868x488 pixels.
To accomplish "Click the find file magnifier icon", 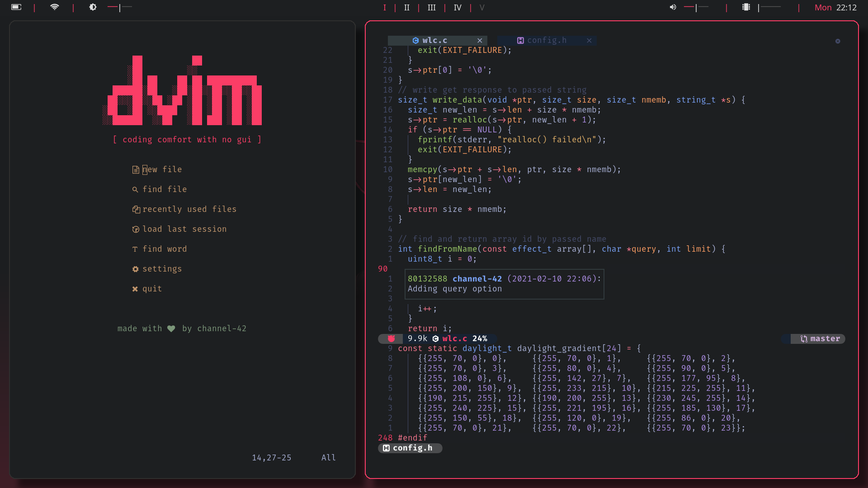I will coord(135,190).
